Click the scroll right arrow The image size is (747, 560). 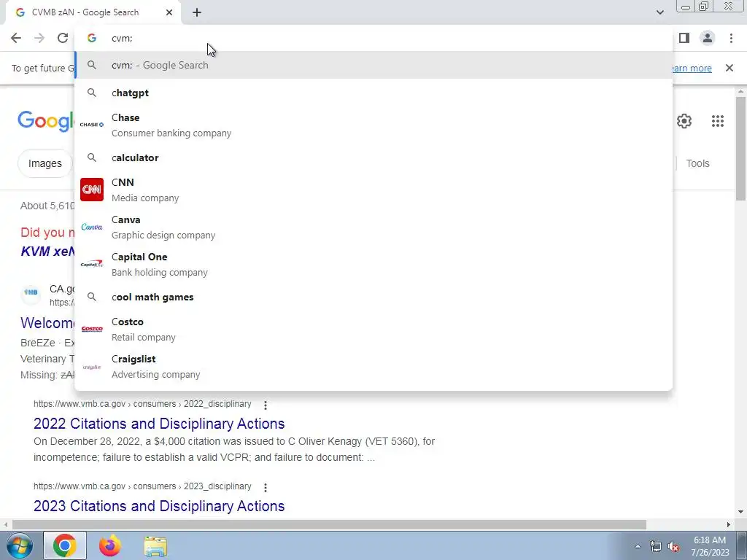[x=729, y=525]
